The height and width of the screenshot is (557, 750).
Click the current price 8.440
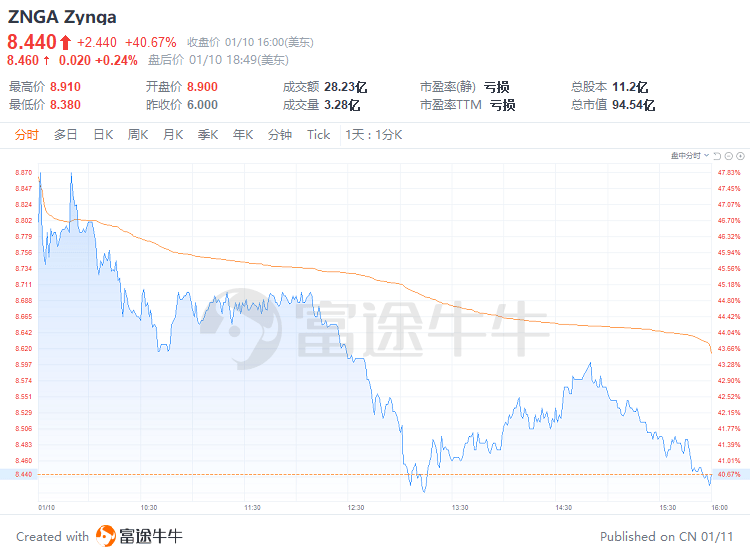click(32, 42)
